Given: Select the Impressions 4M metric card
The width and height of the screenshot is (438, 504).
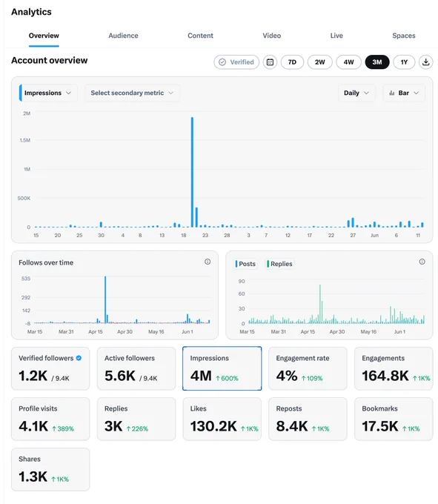Looking at the screenshot, I should (x=222, y=368).
